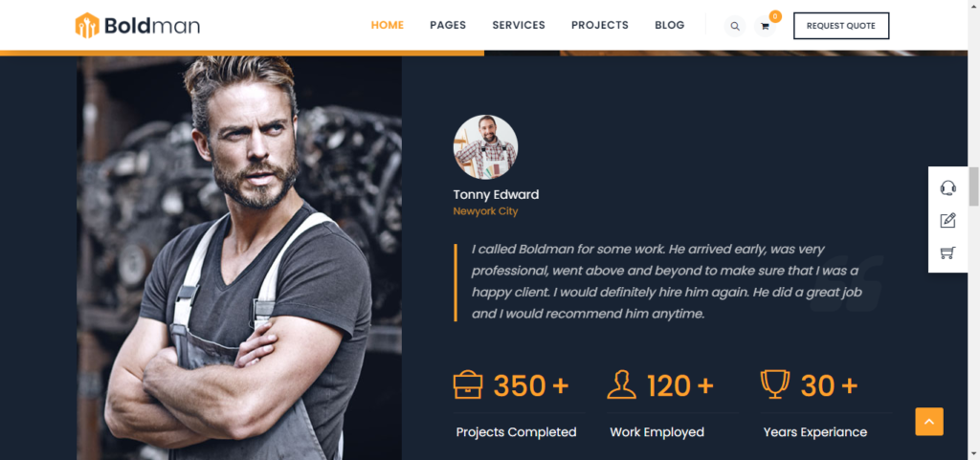Go to the BLOG menu item
This screenshot has height=460, width=980.
tap(669, 26)
